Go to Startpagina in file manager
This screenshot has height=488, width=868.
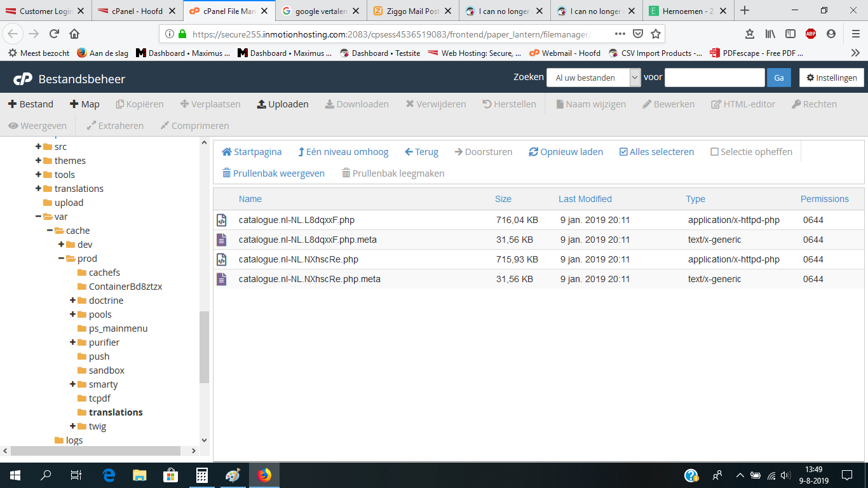(252, 152)
